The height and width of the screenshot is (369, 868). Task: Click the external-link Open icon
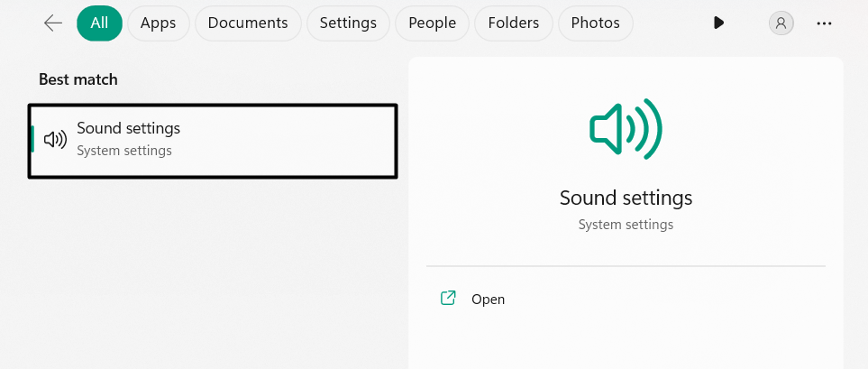(x=448, y=299)
